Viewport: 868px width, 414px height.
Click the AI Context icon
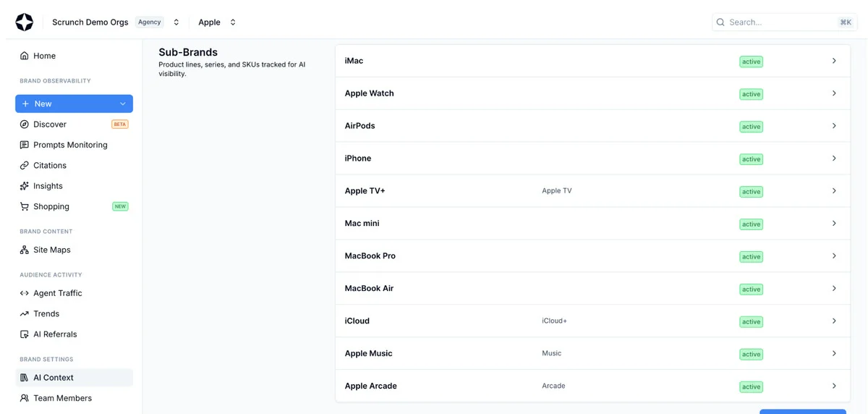[25, 378]
